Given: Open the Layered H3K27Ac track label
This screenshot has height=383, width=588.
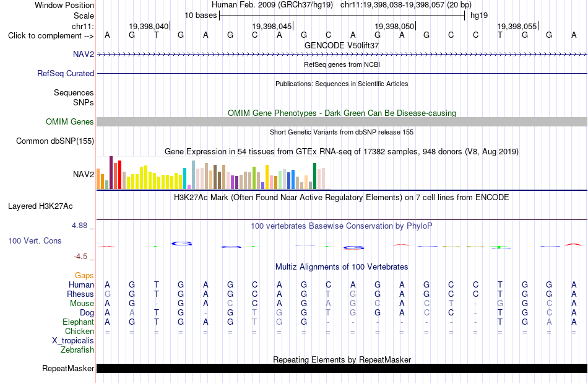Looking at the screenshot, I should click(x=40, y=206).
